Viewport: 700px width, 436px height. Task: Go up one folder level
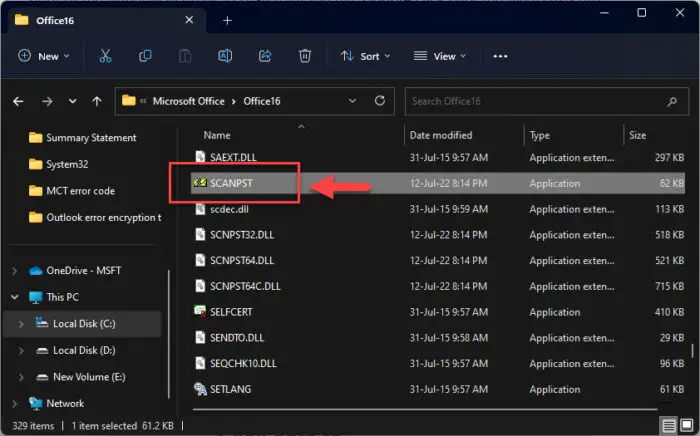click(96, 102)
